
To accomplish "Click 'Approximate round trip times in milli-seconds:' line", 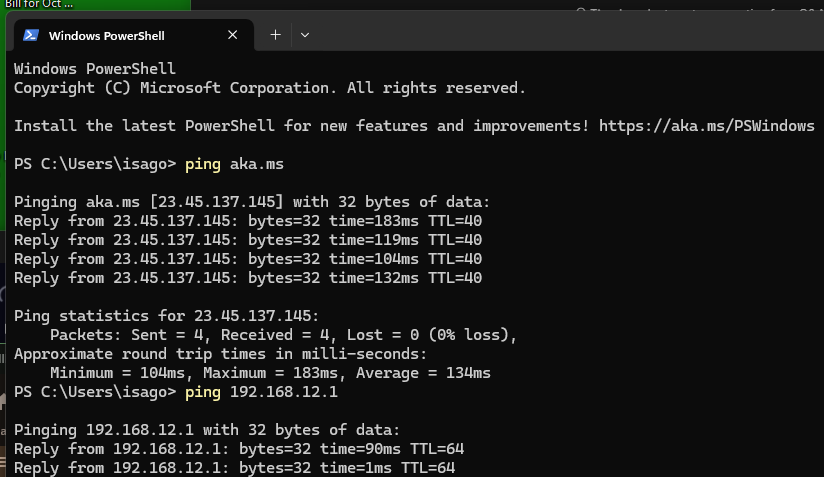I will click(x=220, y=354).
